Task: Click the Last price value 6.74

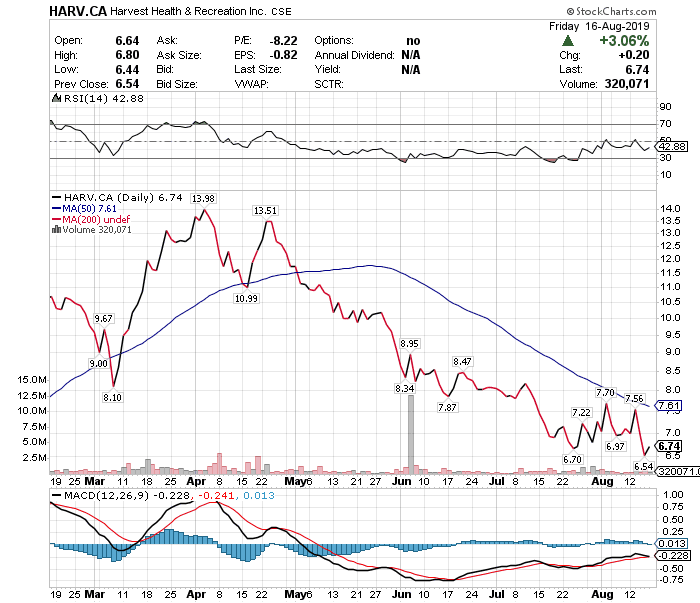Action: [x=637, y=70]
